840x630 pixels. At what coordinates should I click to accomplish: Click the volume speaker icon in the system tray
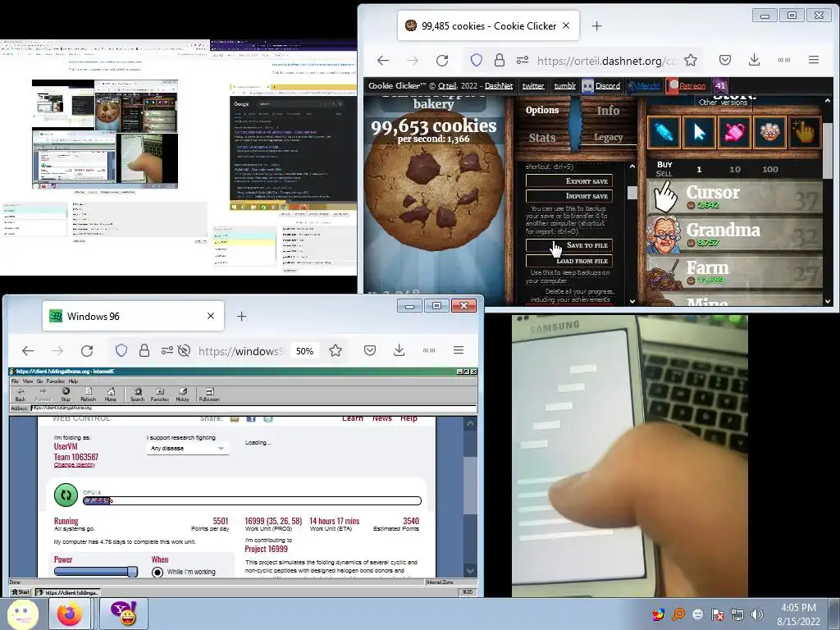coord(757,614)
